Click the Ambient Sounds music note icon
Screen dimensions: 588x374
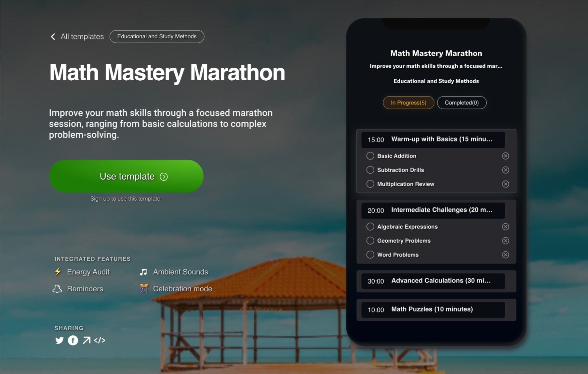(143, 272)
